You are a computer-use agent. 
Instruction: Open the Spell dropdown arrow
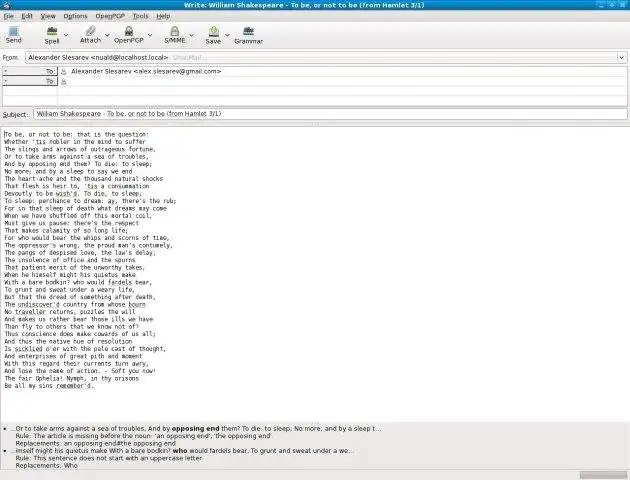coord(66,35)
